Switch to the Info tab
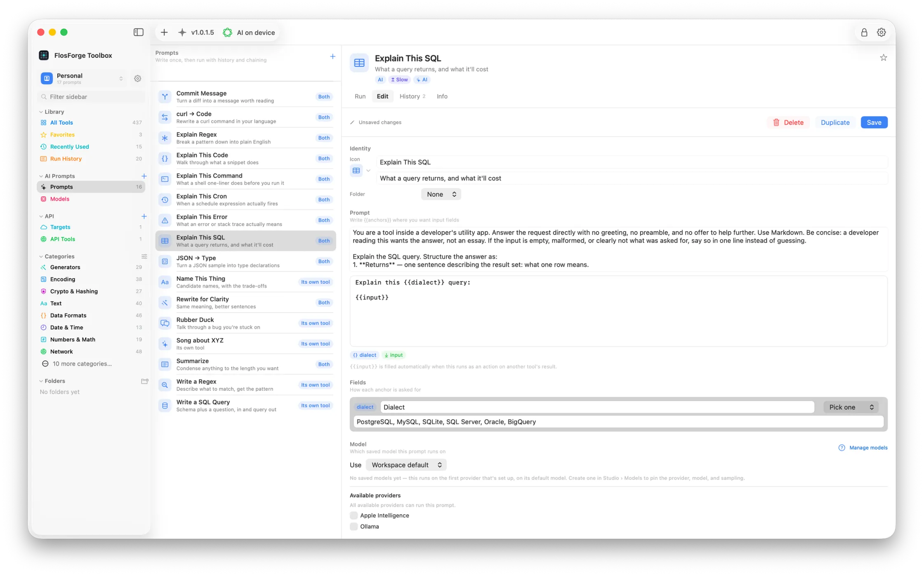 tap(442, 96)
